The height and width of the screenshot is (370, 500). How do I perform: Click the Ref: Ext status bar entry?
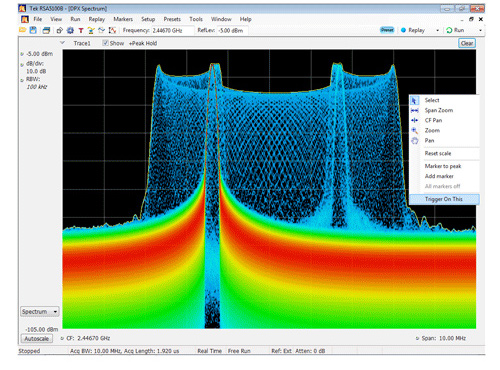pyautogui.click(x=281, y=351)
